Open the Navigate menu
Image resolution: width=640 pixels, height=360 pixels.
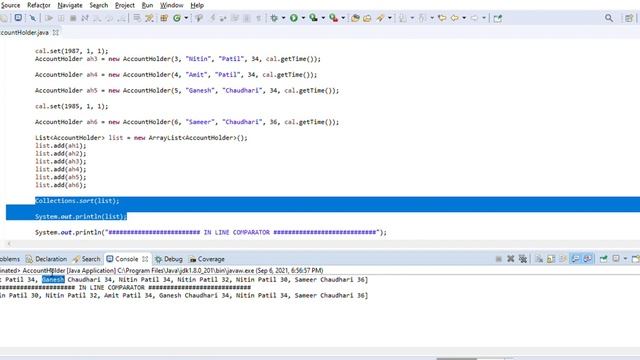point(70,5)
